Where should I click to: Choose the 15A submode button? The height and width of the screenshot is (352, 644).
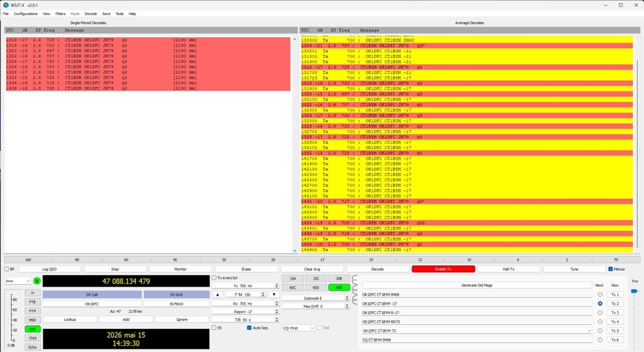click(x=293, y=278)
